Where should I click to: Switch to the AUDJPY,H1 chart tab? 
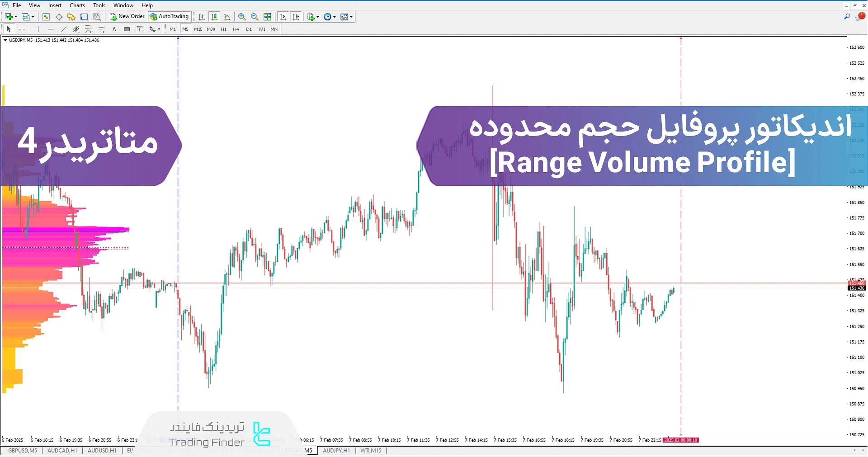[x=336, y=450]
